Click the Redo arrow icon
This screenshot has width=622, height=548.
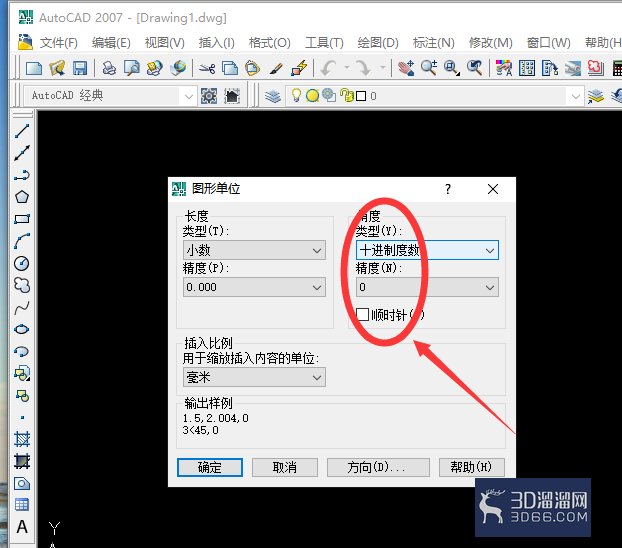pos(363,68)
